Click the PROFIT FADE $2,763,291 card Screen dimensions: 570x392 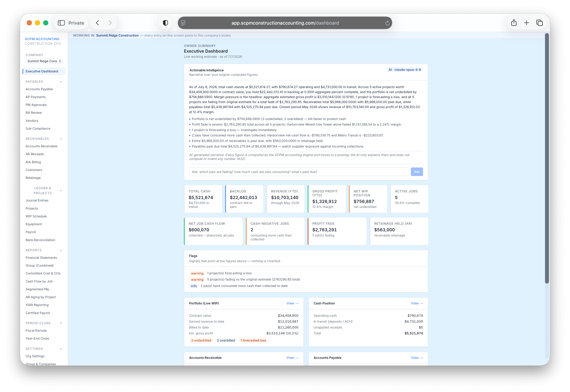tap(337, 231)
